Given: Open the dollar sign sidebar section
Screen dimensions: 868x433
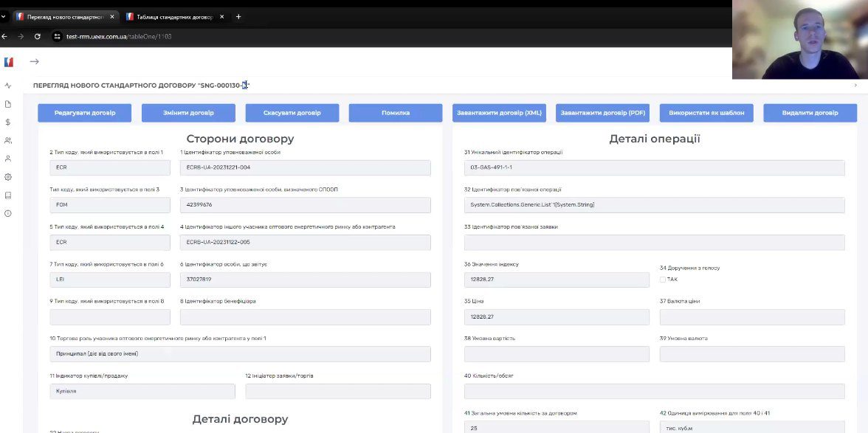Looking at the screenshot, I should tap(8, 122).
